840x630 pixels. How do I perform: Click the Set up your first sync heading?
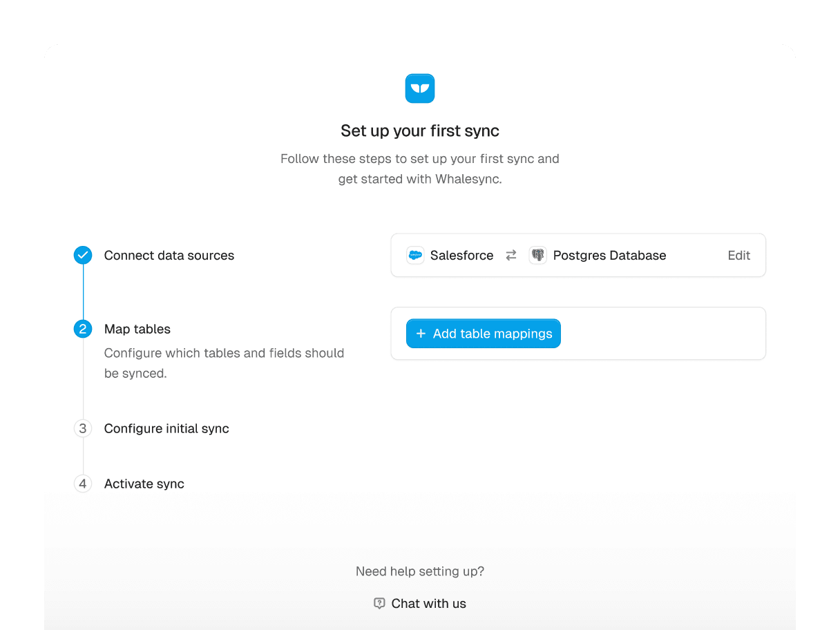coord(420,131)
